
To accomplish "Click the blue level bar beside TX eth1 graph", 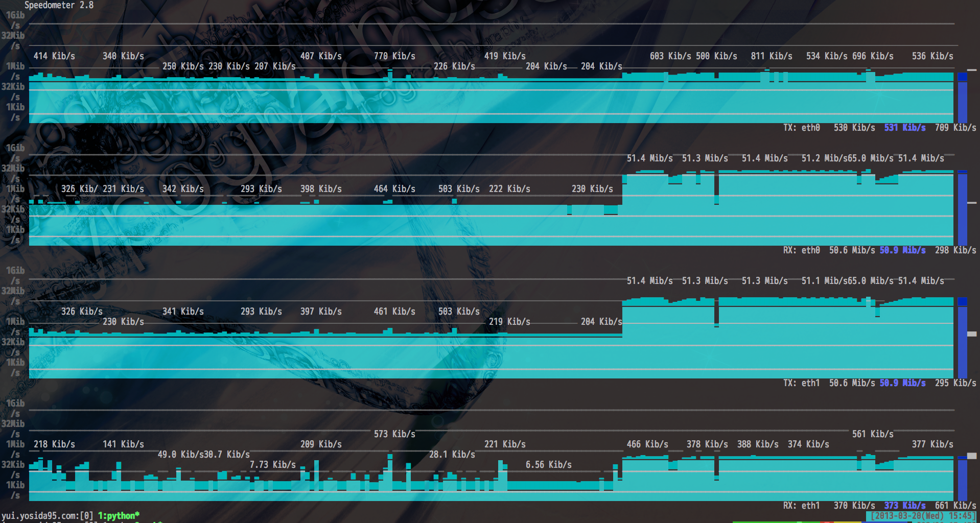I will click(962, 340).
